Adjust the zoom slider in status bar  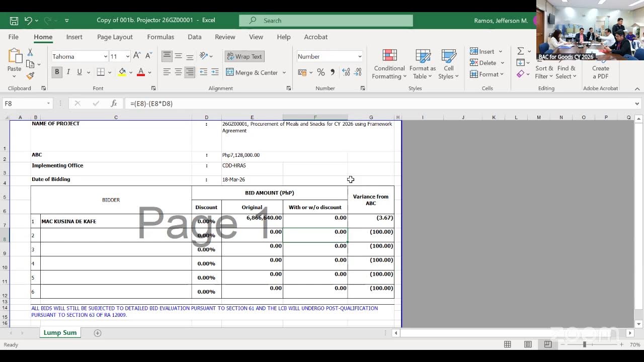(x=585, y=344)
